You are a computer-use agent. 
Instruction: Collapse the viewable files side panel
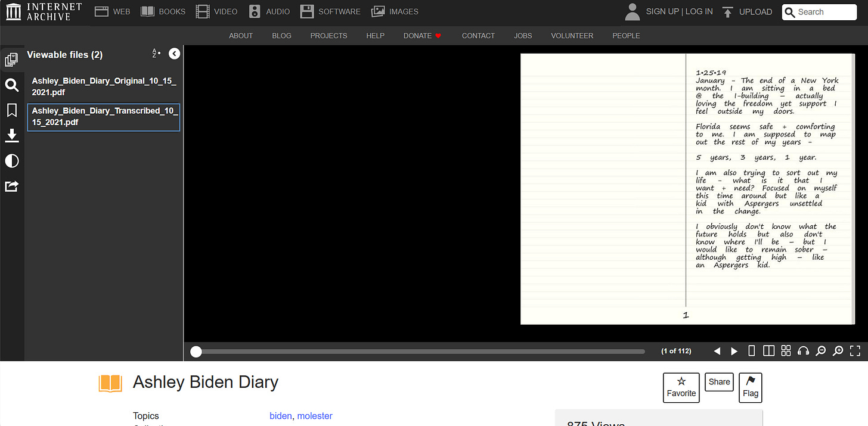coord(174,54)
